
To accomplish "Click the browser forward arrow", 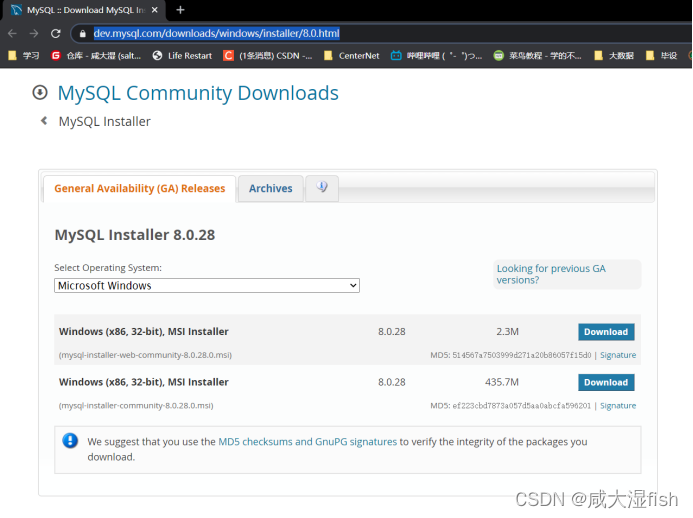I will point(34,33).
